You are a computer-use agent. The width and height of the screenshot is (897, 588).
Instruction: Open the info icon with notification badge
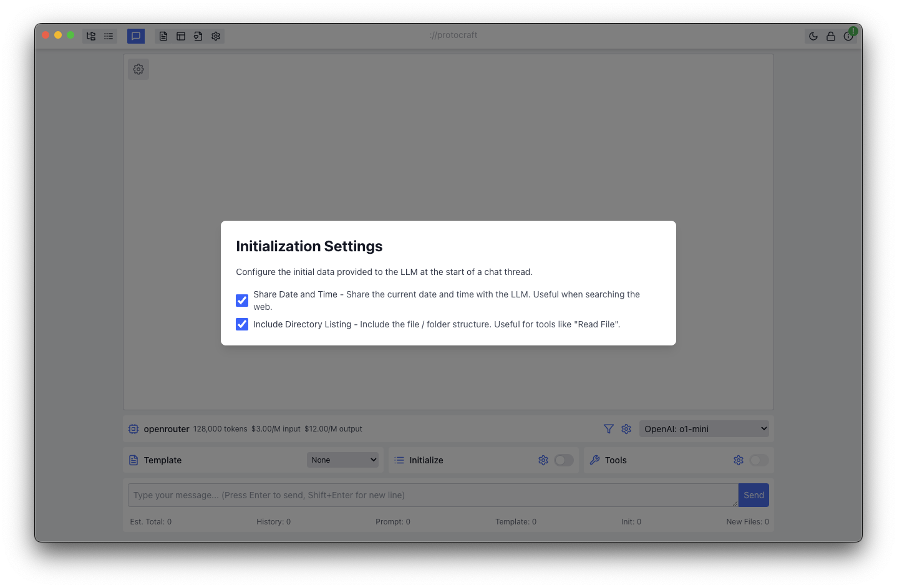[x=848, y=36]
